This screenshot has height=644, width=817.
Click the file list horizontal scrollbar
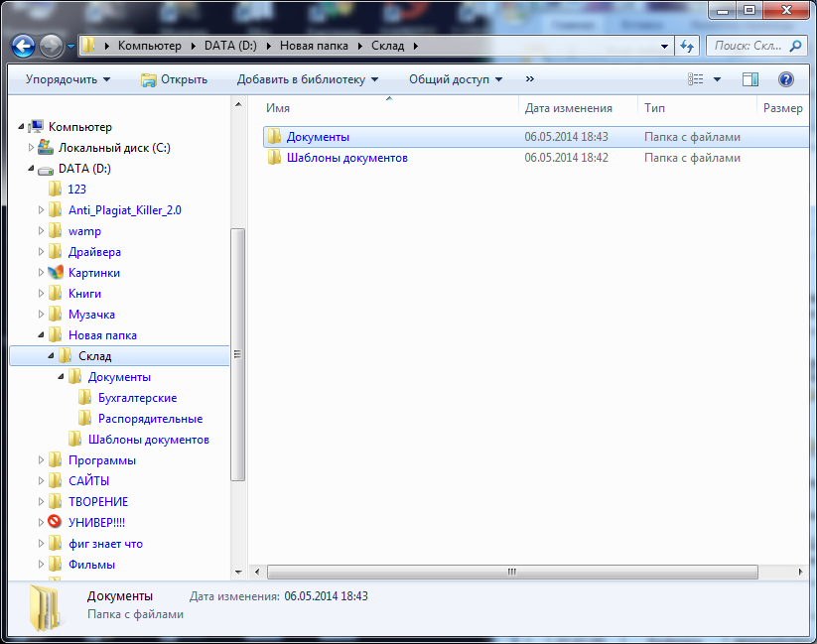512,572
